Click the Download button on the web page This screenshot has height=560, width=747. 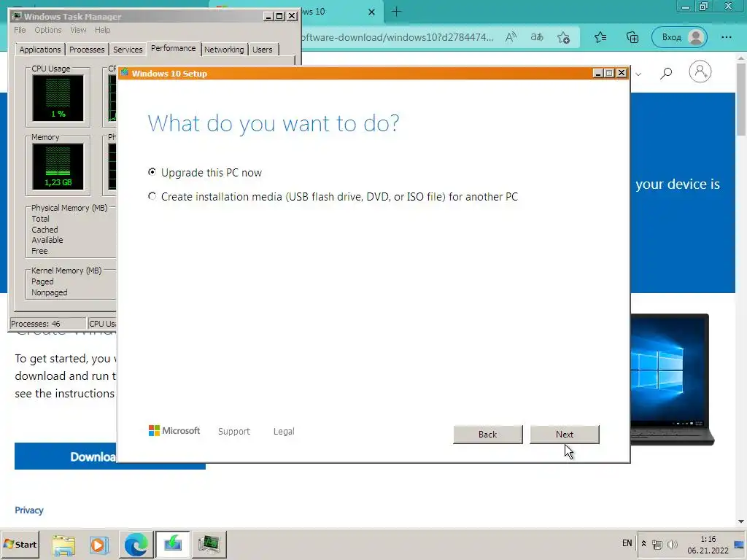[x=110, y=456]
